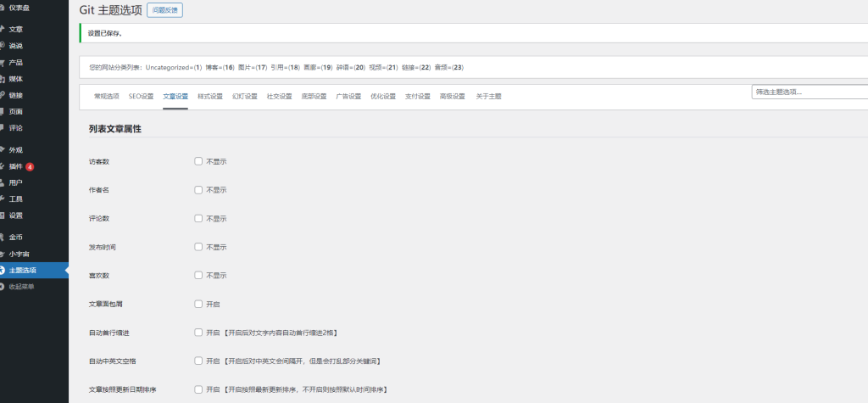
Task: Check 不显示 for 访客数
Action: pos(198,161)
